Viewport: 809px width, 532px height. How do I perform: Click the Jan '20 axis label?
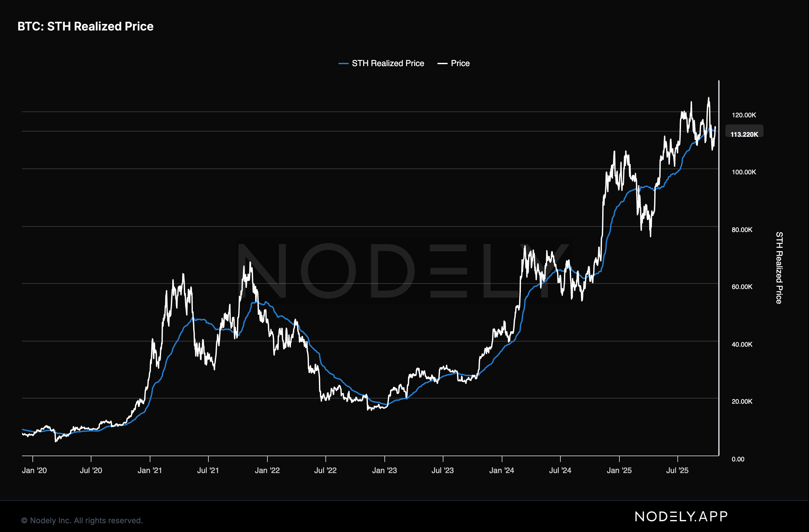pos(34,470)
